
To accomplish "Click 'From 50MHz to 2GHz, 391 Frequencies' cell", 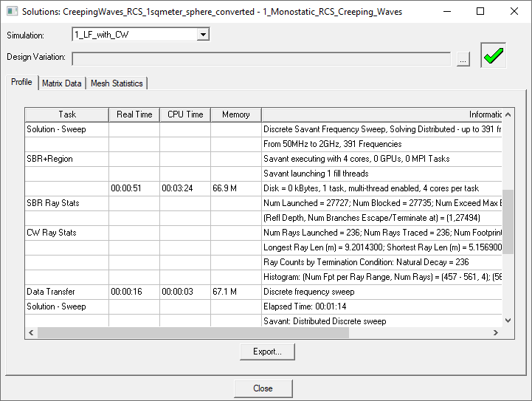I will pos(381,144).
